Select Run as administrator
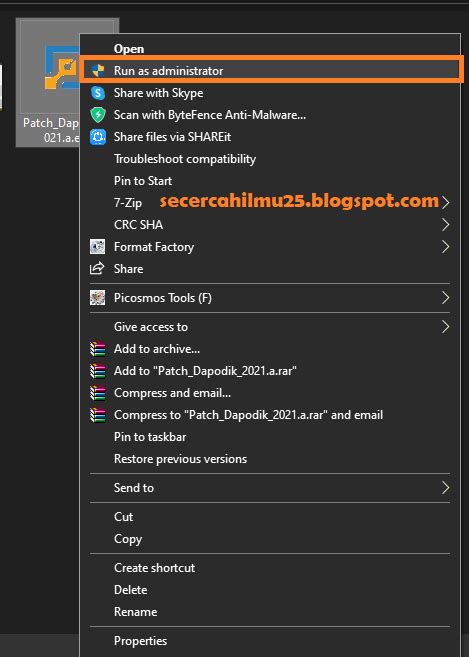This screenshot has width=469, height=657. (x=271, y=71)
